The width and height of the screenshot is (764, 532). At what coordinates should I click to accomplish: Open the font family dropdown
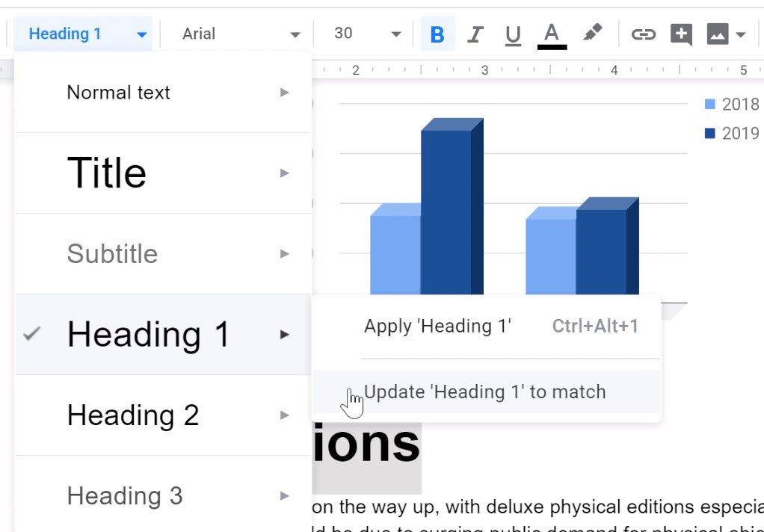236,33
